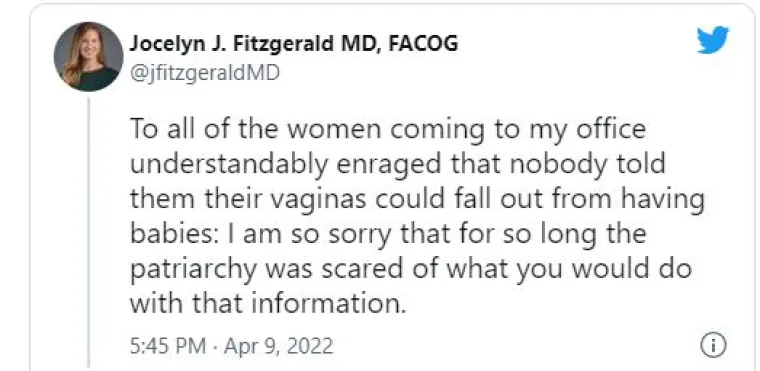Click the word "patriarchy" in the tweet
This screenshot has height=371, width=760.
[x=192, y=271]
